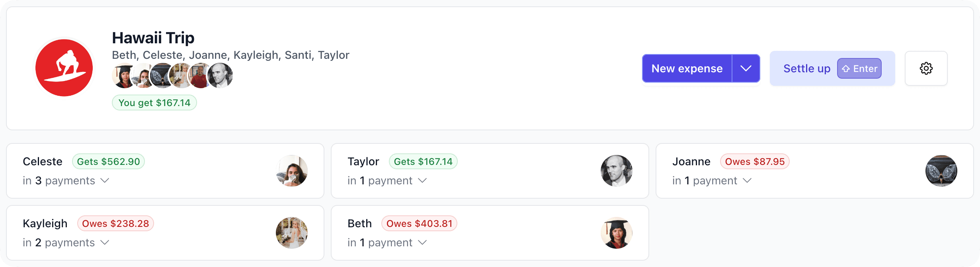Click Beth's graduation avatar in her card
Image resolution: width=980 pixels, height=267 pixels.
point(617,233)
